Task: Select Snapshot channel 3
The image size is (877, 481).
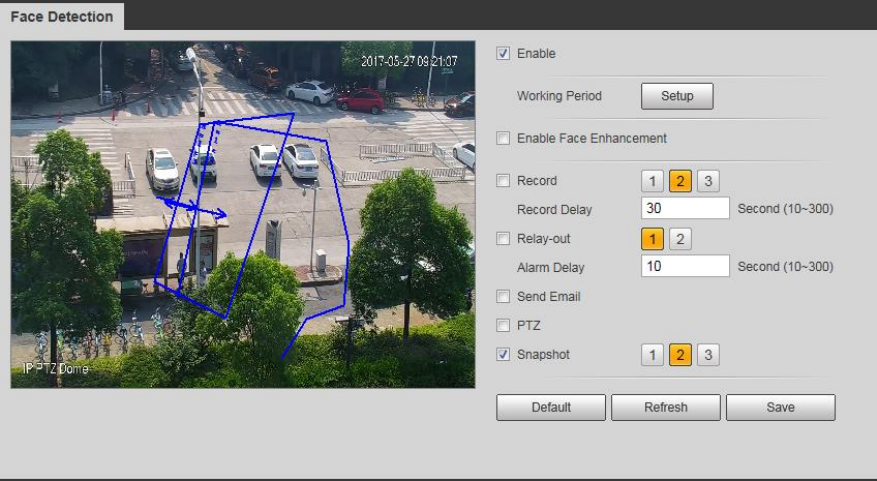Action: click(x=708, y=355)
